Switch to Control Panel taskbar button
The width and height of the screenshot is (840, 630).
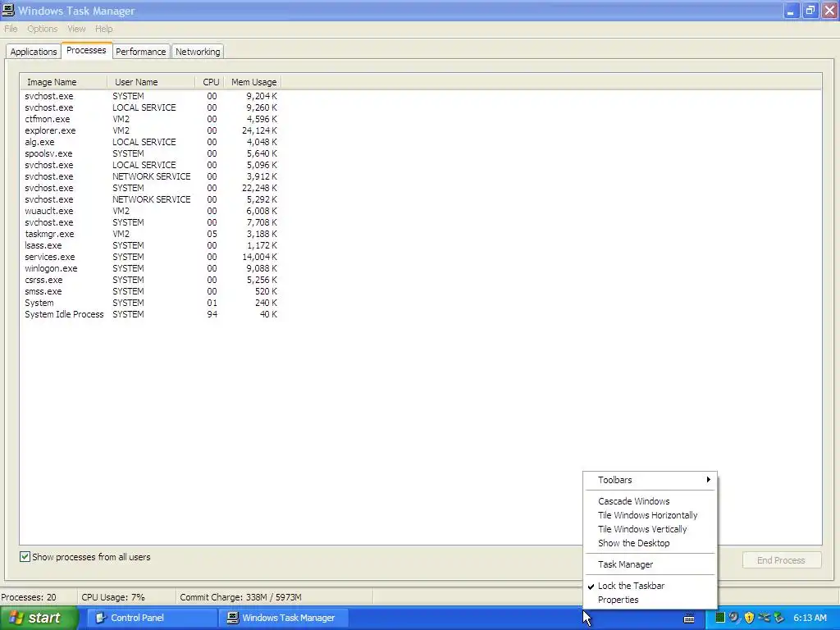click(153, 618)
